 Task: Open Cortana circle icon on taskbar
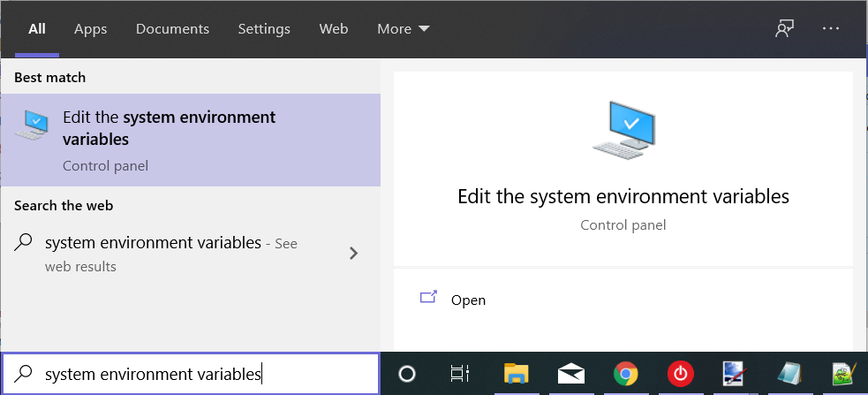click(407, 375)
